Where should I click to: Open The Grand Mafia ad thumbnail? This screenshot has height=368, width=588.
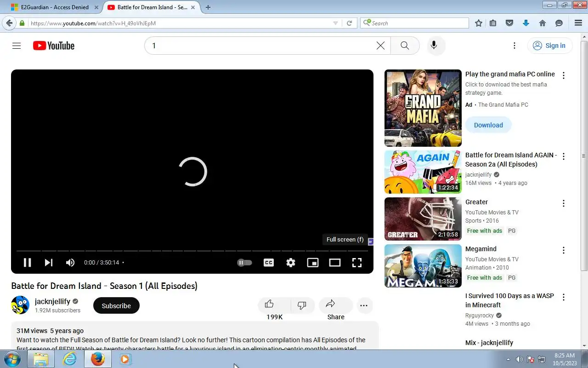click(x=423, y=108)
